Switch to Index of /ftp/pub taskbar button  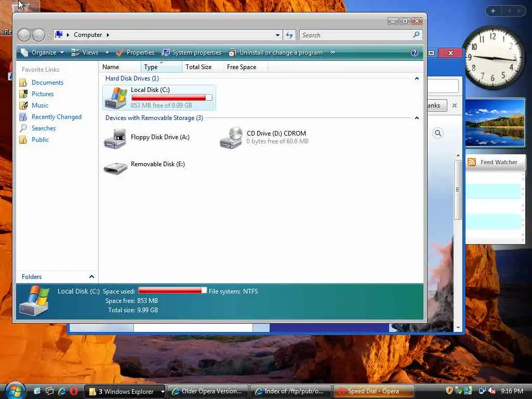(x=290, y=391)
